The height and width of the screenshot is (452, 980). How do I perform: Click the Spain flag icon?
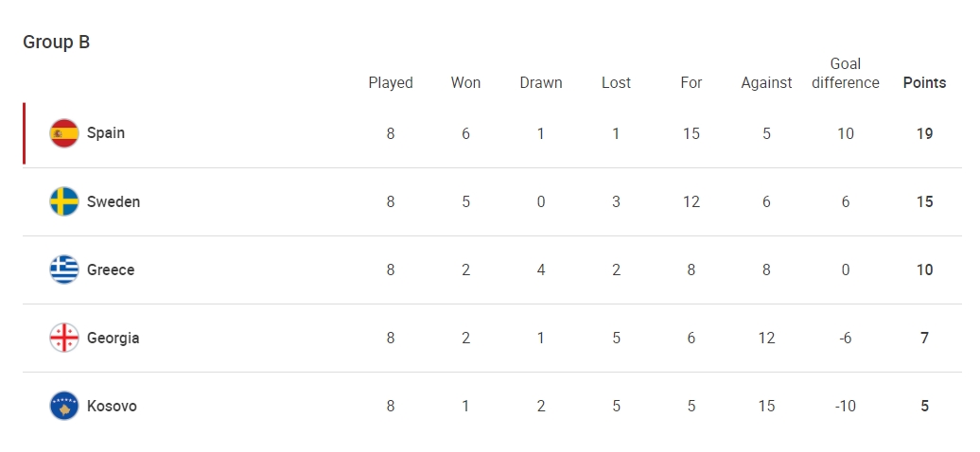[64, 133]
